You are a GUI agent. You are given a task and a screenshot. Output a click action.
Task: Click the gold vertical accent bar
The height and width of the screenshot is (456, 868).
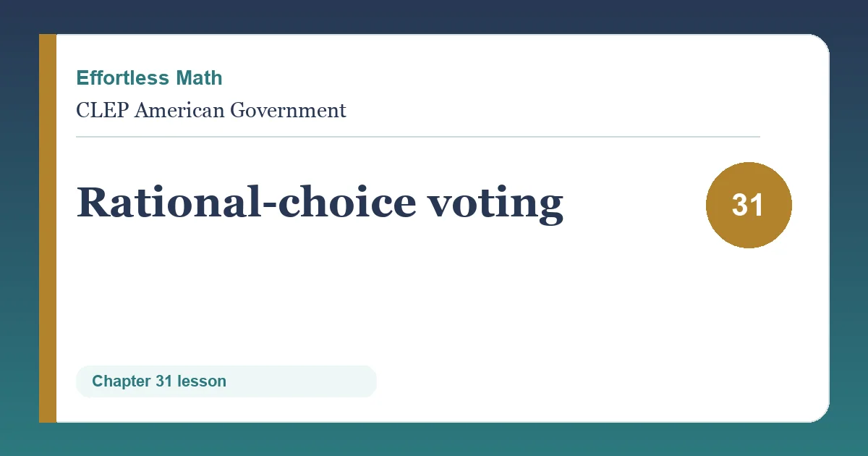coord(48,228)
